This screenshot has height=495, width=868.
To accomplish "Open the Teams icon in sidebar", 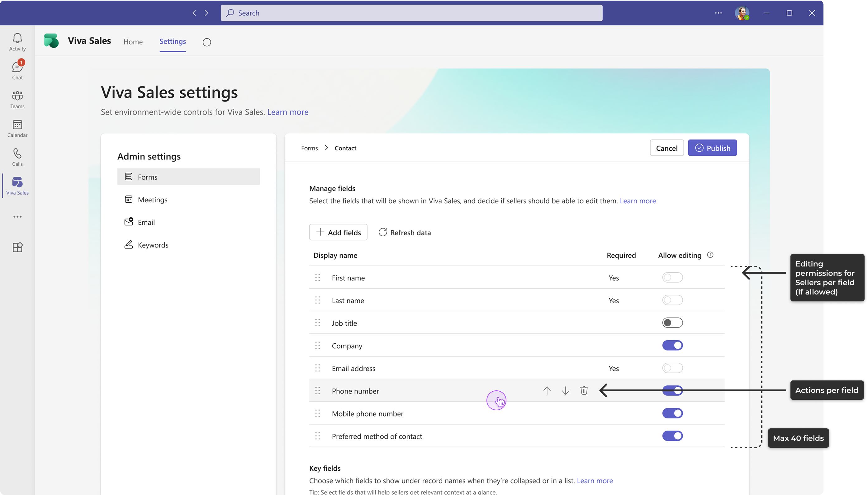I will click(17, 100).
